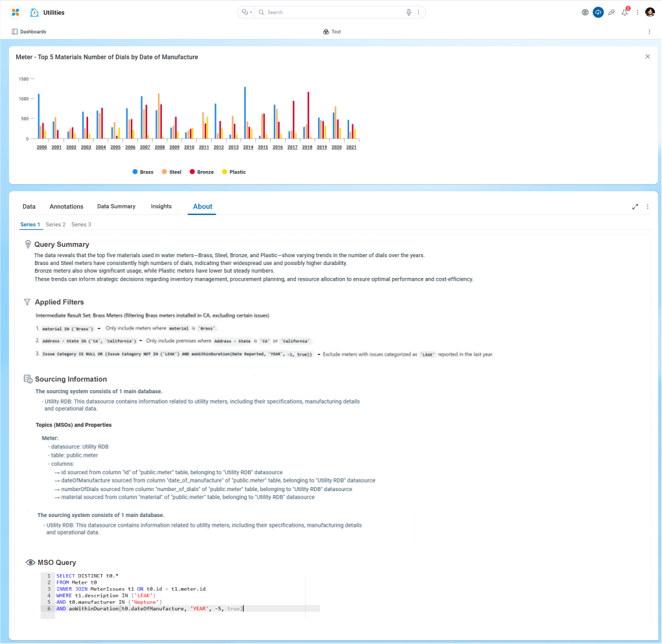Open the panel's three-dot options menu
Screen dimensions: 662x644
pos(648,207)
